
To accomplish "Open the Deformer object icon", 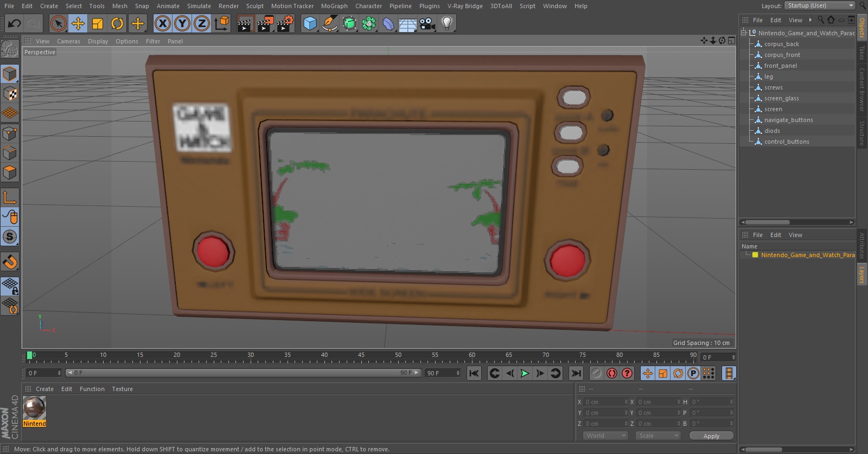I will (388, 23).
